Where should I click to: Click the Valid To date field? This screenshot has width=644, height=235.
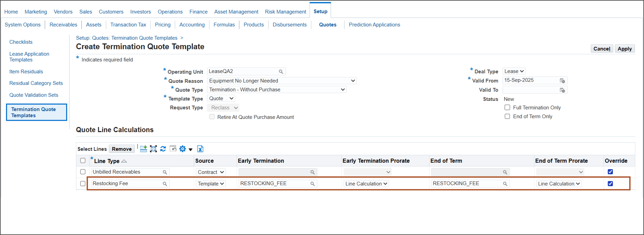coord(530,90)
